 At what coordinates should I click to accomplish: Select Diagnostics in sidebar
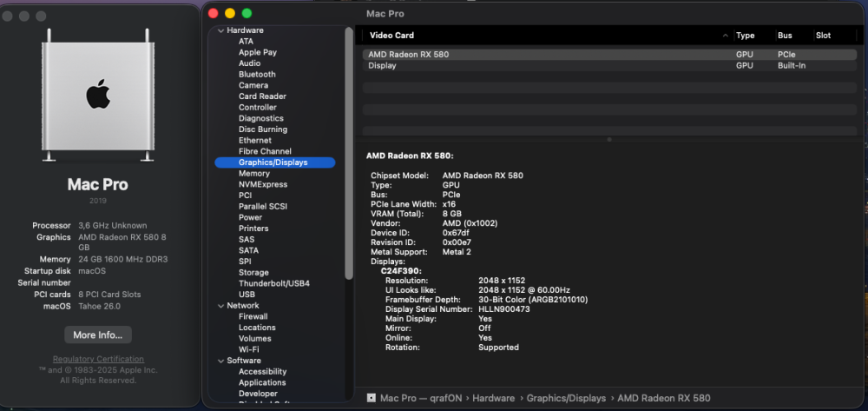[x=260, y=118]
